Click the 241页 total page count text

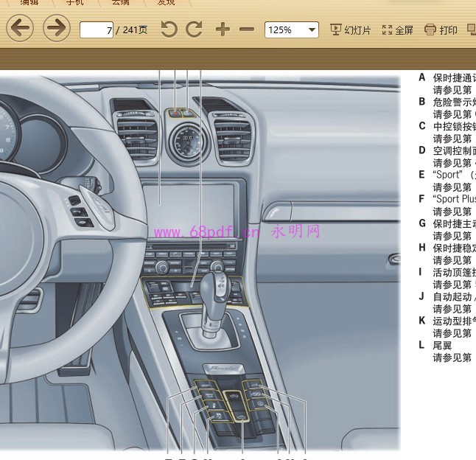[x=135, y=29]
